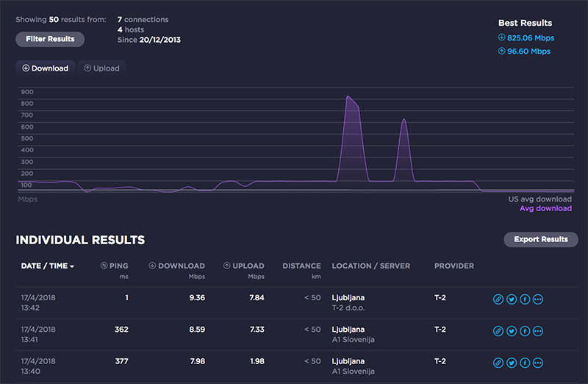
Task: Copy link for the 13:42 result
Action: (498, 299)
